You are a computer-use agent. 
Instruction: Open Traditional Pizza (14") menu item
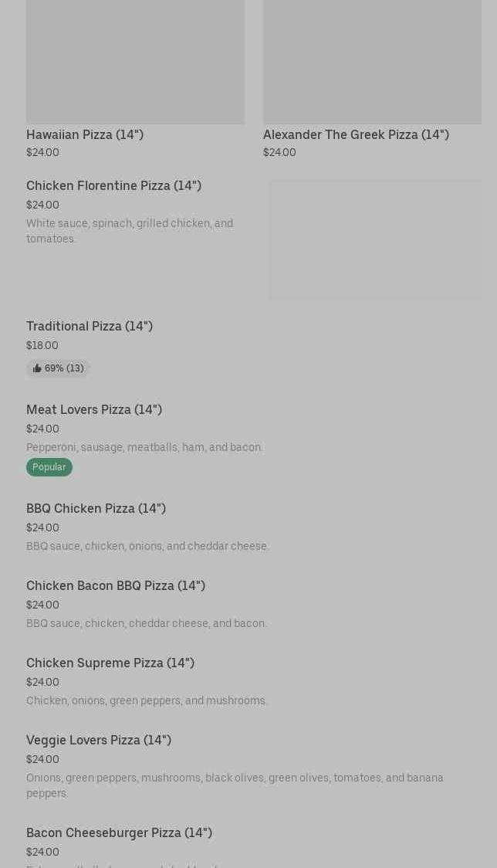click(x=90, y=326)
